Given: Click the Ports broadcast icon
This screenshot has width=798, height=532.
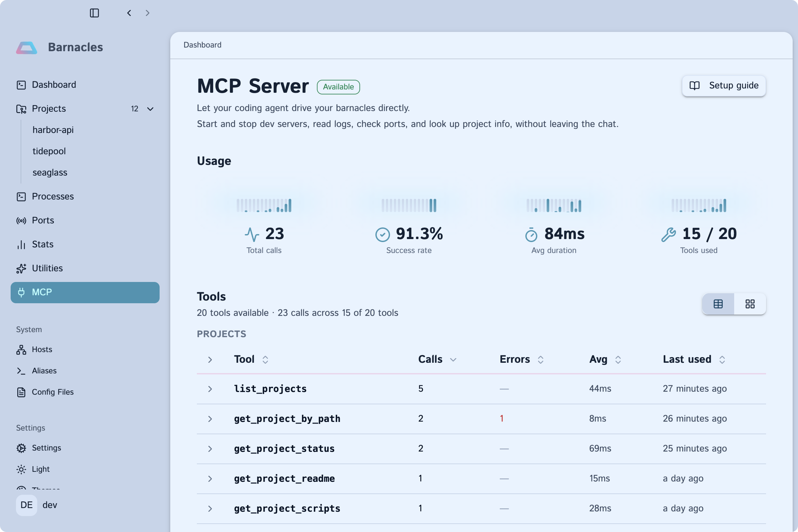Looking at the screenshot, I should 21,221.
